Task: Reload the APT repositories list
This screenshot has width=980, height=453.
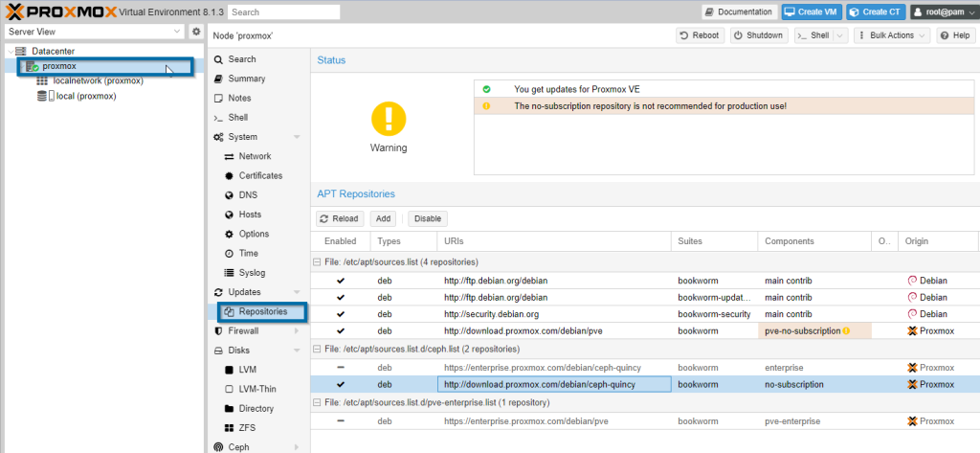Action: coord(340,218)
